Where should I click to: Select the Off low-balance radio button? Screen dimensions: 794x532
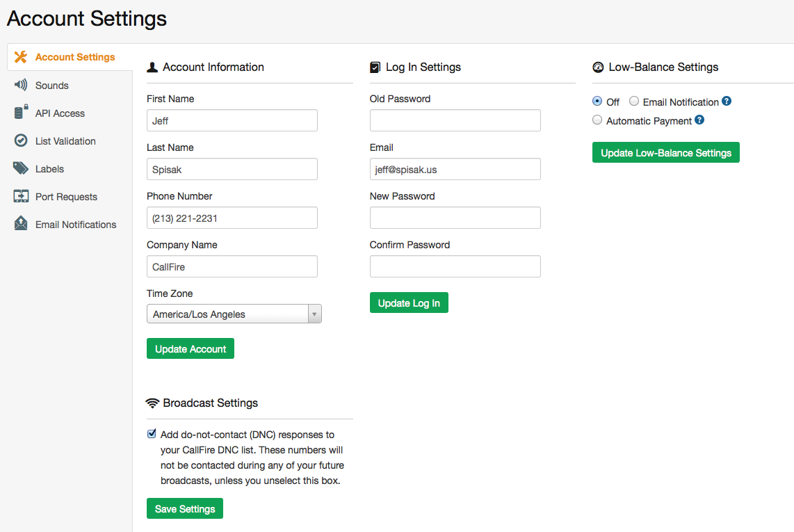pyautogui.click(x=597, y=102)
